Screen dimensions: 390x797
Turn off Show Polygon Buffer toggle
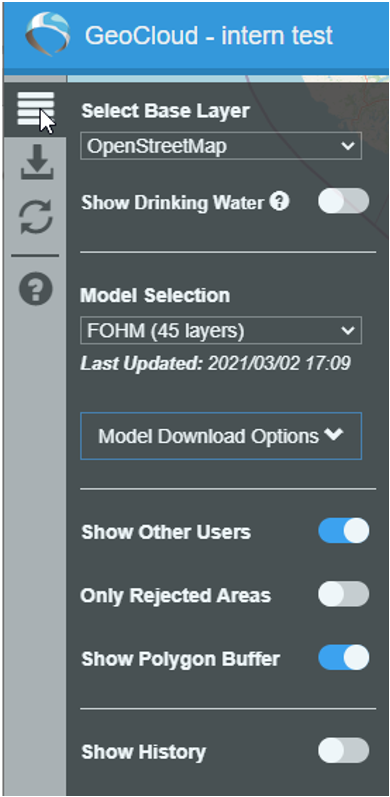click(x=344, y=658)
